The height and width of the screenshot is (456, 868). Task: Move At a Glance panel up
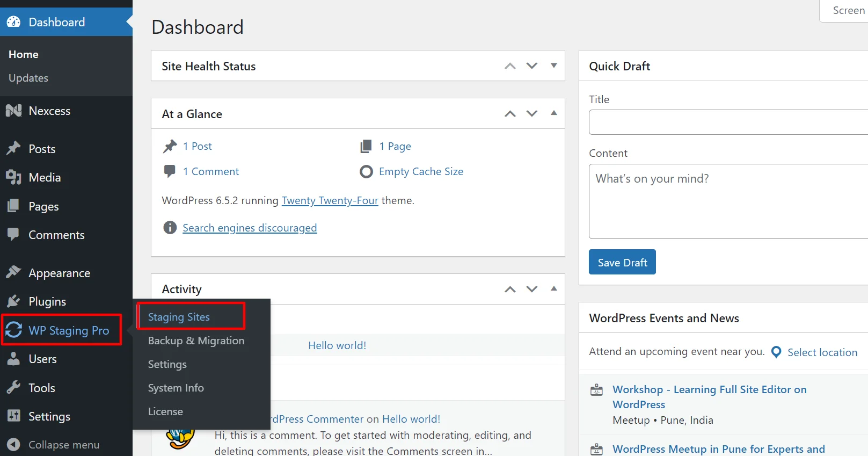tap(510, 114)
